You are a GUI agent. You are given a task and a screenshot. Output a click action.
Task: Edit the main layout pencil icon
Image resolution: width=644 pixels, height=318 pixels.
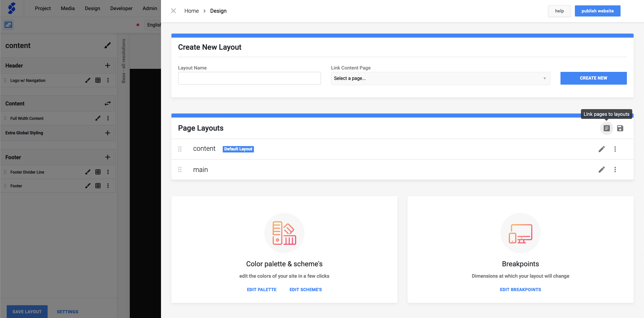[x=602, y=170]
